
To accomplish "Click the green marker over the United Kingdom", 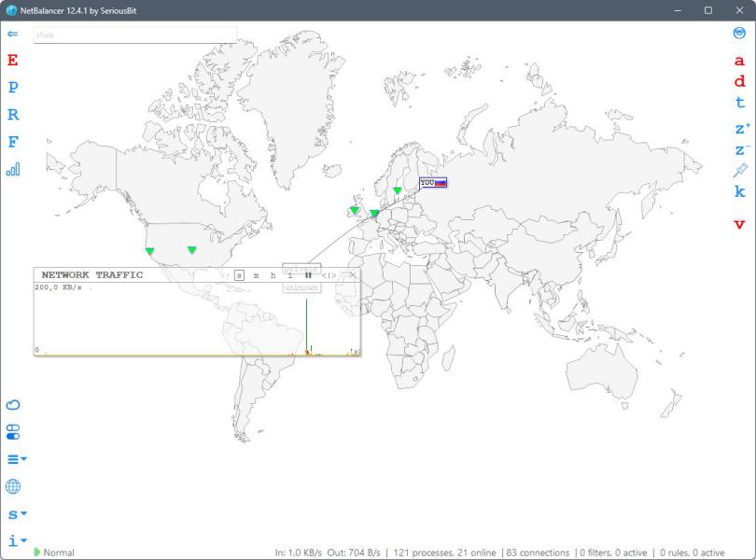I will tap(355, 210).
